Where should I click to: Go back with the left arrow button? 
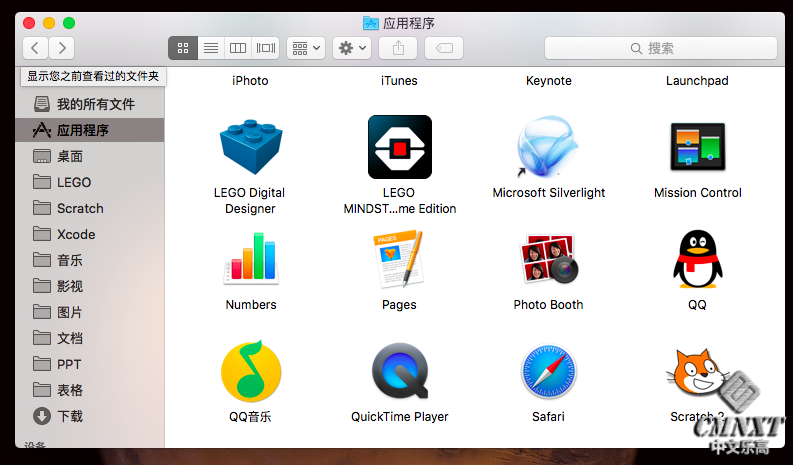pos(35,48)
